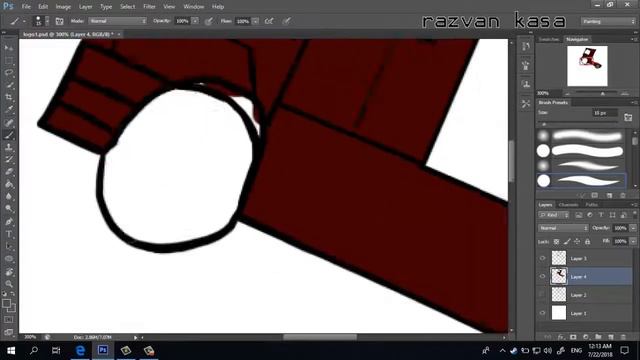Toggle the Brush panel from options bar
Image resolution: width=640 pixels, height=360 pixels.
[59, 21]
